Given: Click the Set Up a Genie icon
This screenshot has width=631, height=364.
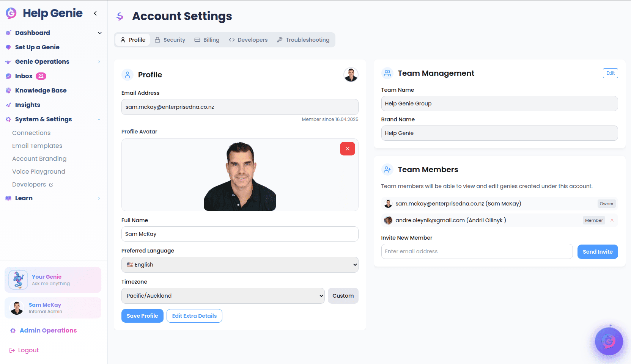Looking at the screenshot, I should pos(8,47).
